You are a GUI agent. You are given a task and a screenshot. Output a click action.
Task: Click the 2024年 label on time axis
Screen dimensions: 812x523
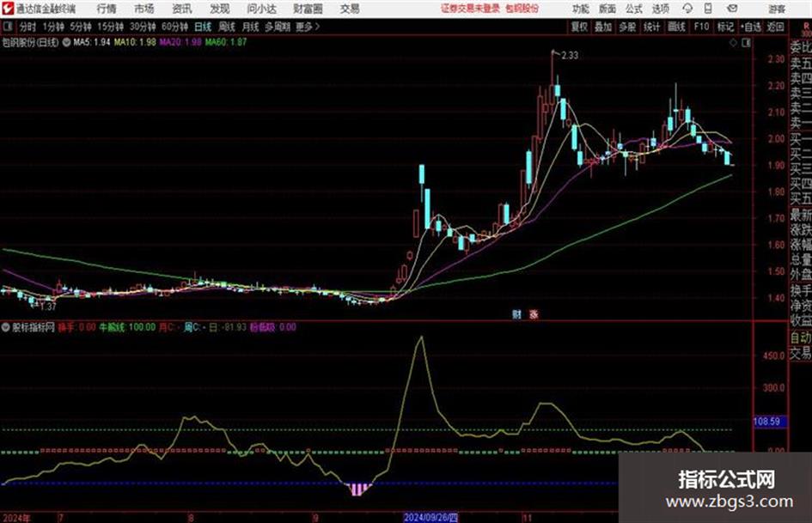pos(16,518)
